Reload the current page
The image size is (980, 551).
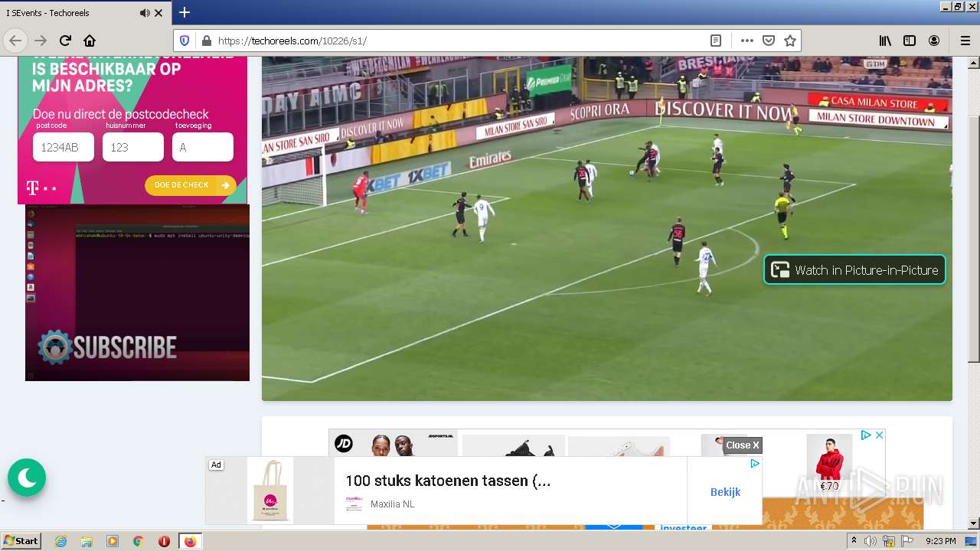[65, 41]
